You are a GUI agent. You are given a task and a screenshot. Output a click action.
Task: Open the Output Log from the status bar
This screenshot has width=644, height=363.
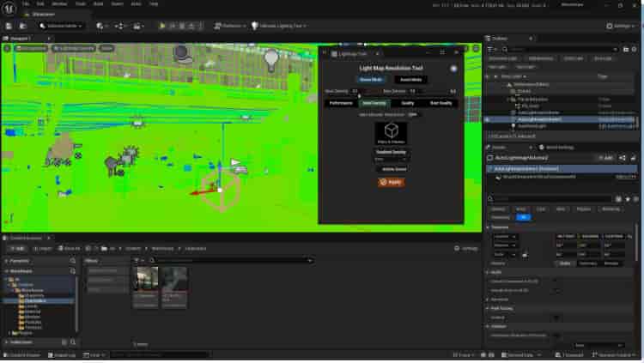[x=62, y=354]
